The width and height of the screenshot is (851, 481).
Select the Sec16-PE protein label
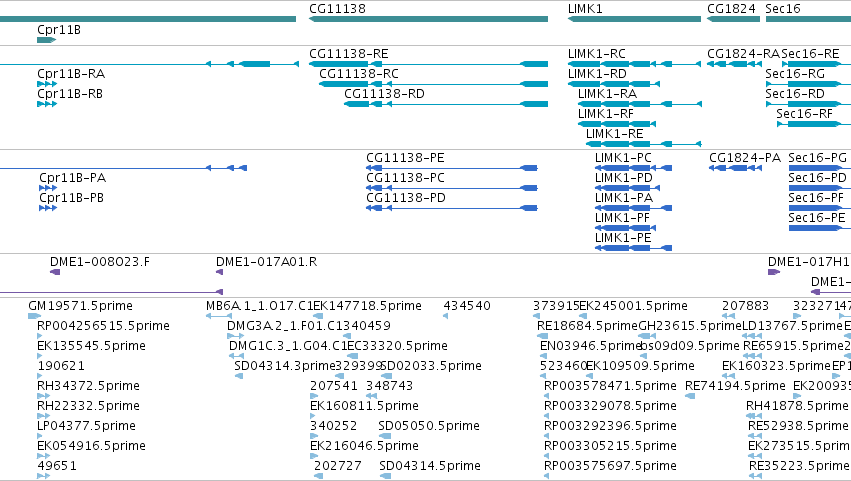pyautogui.click(x=817, y=218)
